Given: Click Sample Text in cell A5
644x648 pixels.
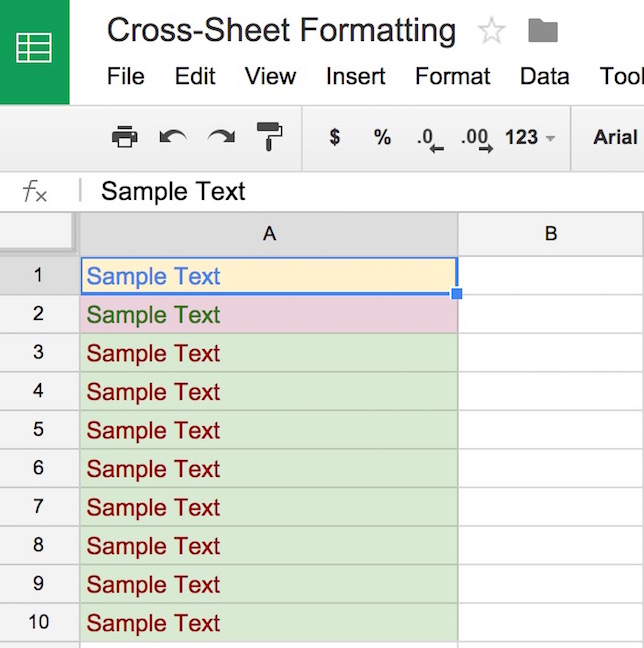Looking at the screenshot, I should [x=153, y=430].
